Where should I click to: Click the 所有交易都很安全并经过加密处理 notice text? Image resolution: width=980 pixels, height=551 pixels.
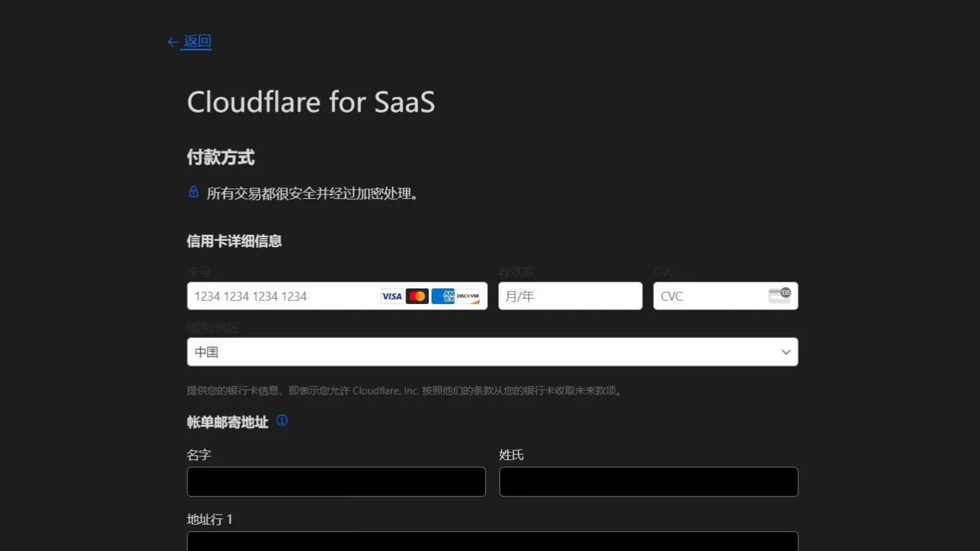pos(312,194)
